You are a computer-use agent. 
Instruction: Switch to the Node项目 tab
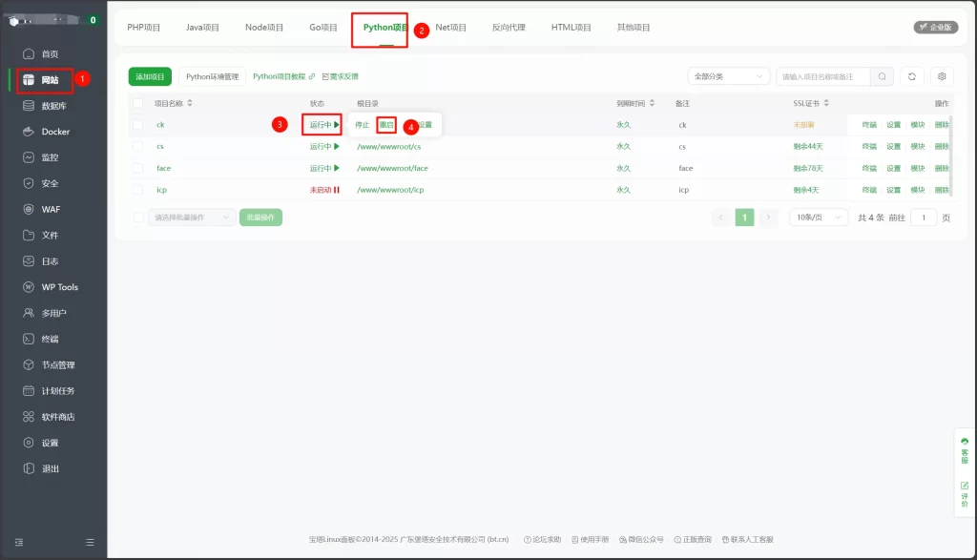264,28
